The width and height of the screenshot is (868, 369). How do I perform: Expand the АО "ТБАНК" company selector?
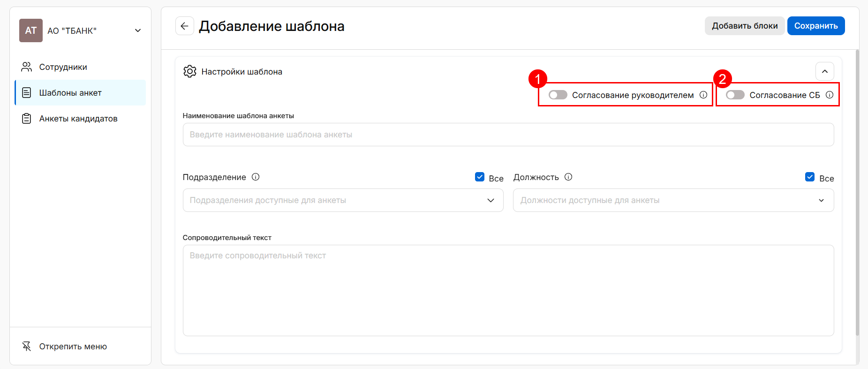coord(138,30)
